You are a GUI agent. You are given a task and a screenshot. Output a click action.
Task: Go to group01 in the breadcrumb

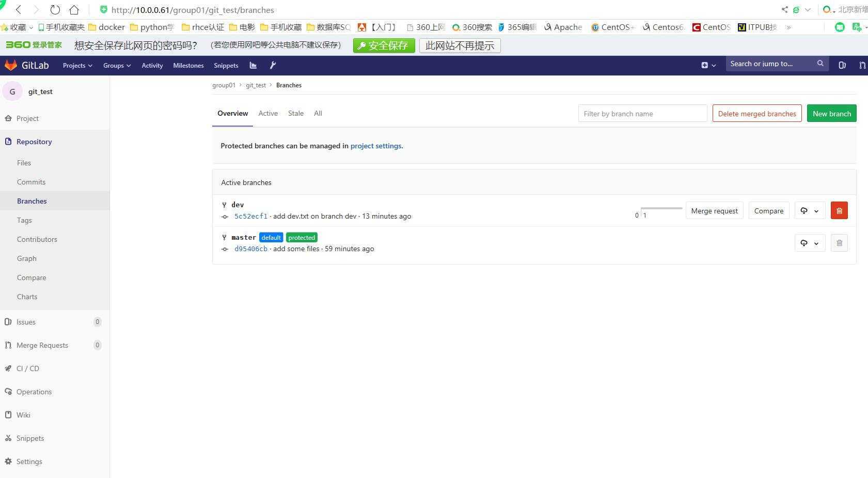click(224, 85)
